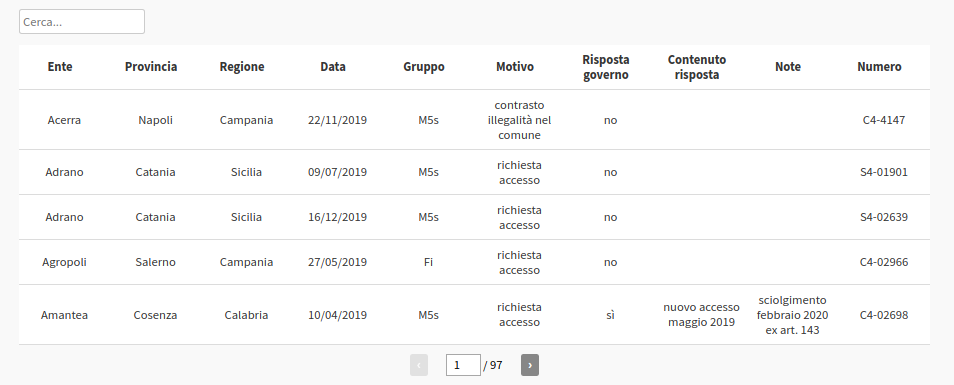Select the Salerno province cell
This screenshot has width=954, height=385.
(155, 262)
